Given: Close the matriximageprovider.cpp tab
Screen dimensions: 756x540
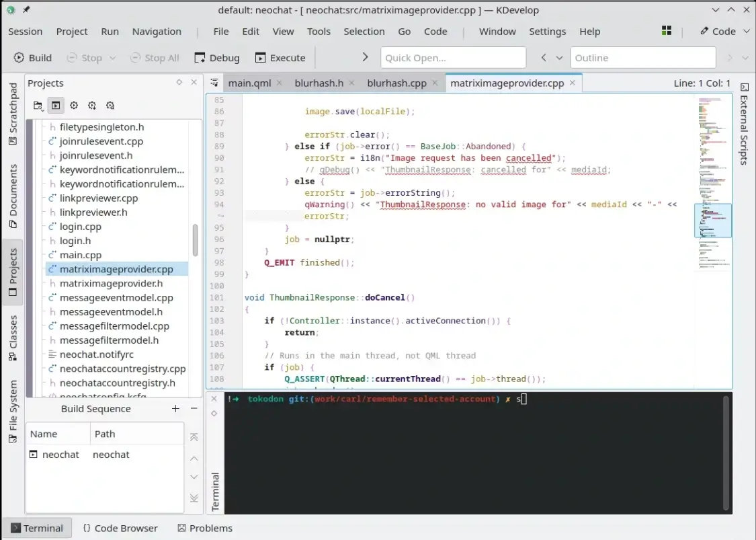Looking at the screenshot, I should [573, 83].
